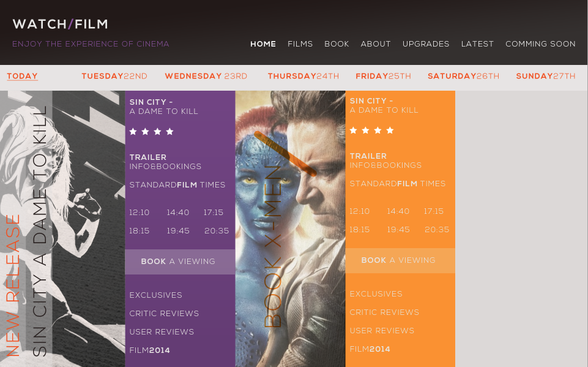The height and width of the screenshot is (367, 588).
Task: Open USER REVIEWS in orange panel
Action: pyautogui.click(x=382, y=331)
